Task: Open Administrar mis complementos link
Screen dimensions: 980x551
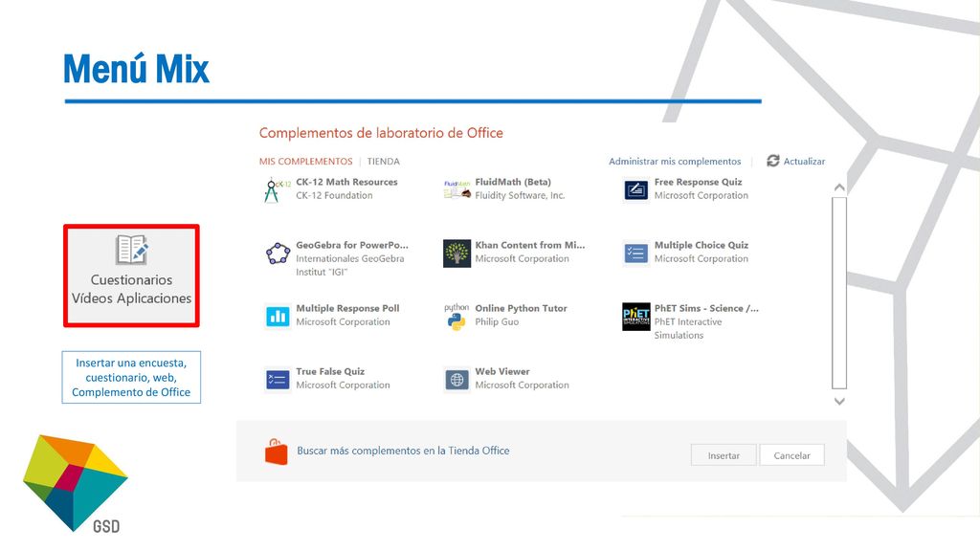Action: coord(675,161)
